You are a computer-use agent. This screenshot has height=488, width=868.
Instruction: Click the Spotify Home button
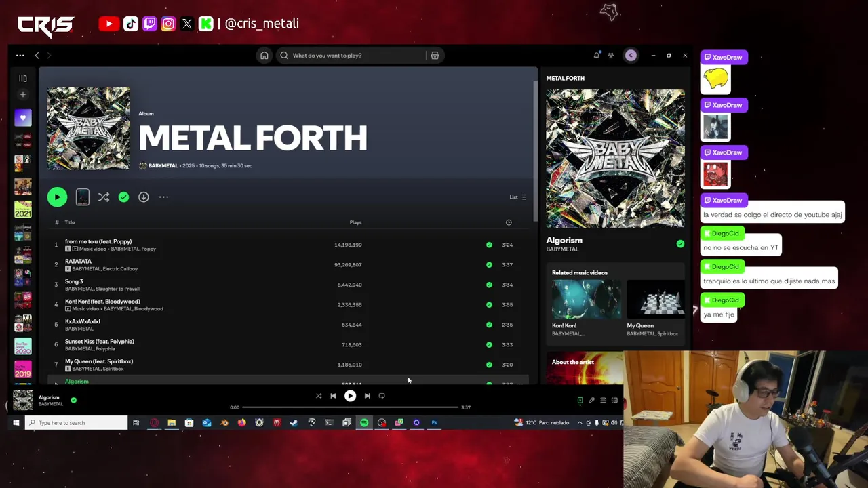(x=264, y=56)
